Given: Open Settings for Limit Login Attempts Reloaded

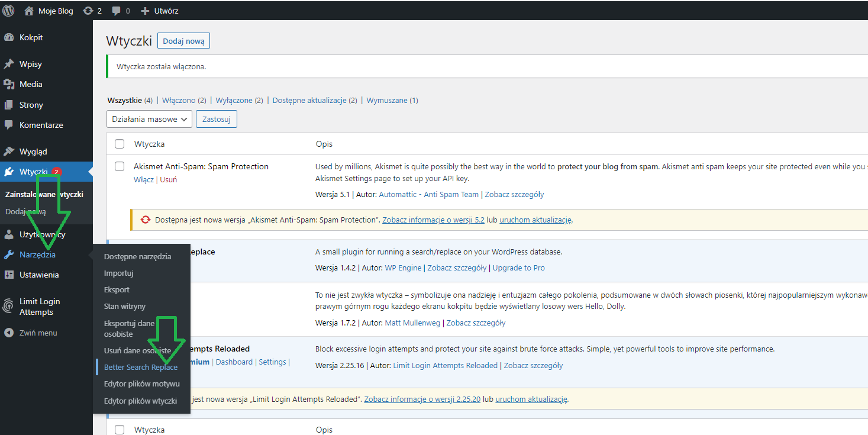Looking at the screenshot, I should 272,362.
